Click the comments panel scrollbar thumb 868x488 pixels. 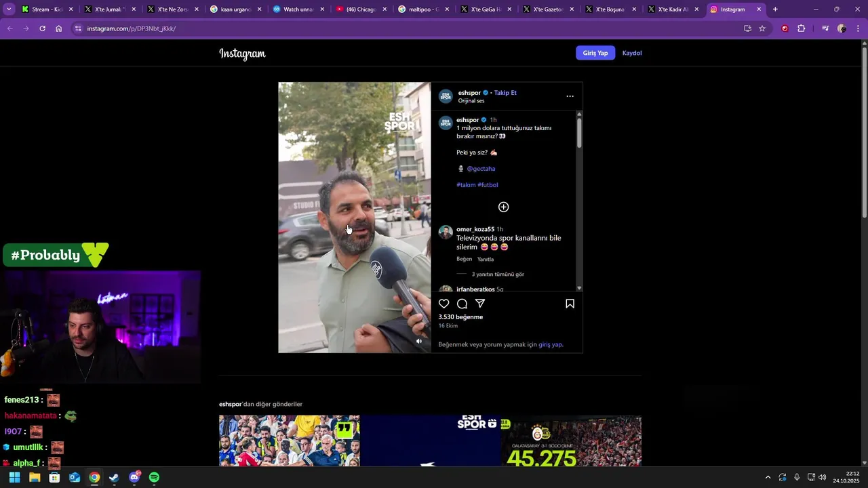point(579,133)
